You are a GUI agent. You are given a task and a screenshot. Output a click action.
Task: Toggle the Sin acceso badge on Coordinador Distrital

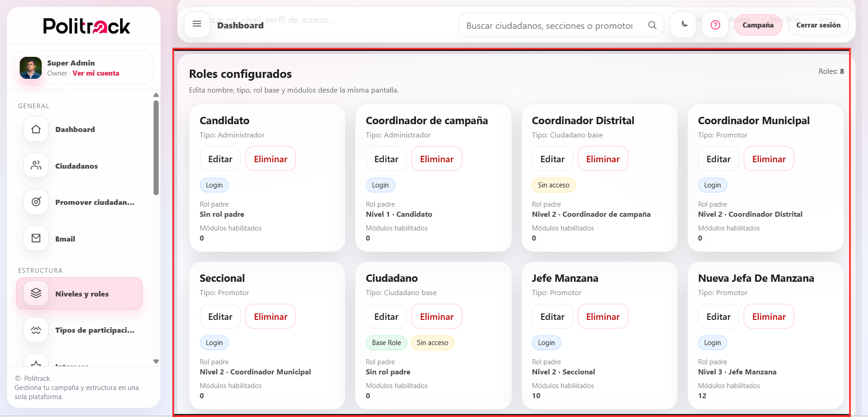(x=553, y=185)
